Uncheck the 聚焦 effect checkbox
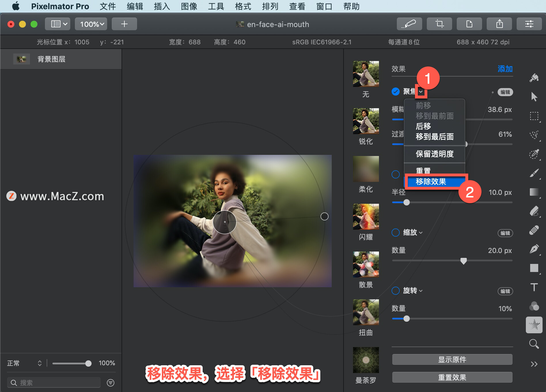Viewport: 546px width, 392px height. coord(396,92)
